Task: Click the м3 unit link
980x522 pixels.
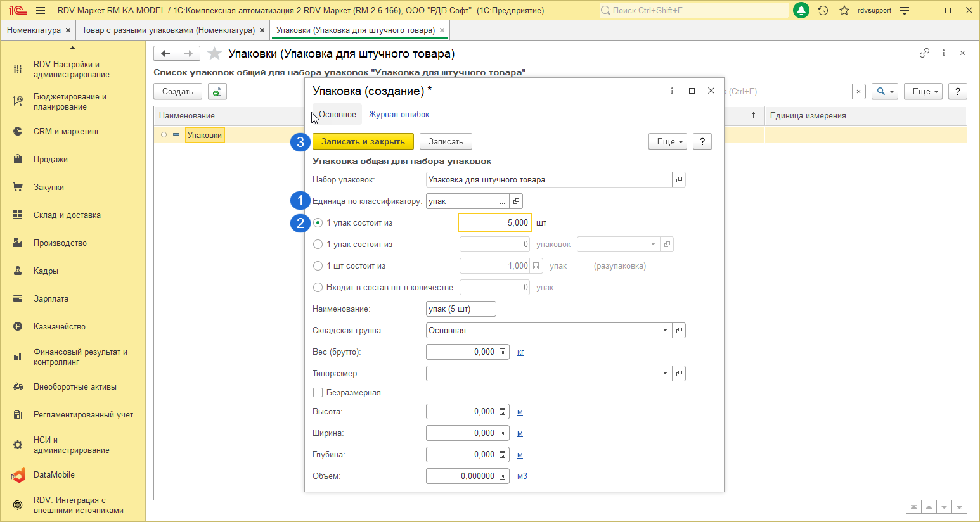Action: point(522,476)
